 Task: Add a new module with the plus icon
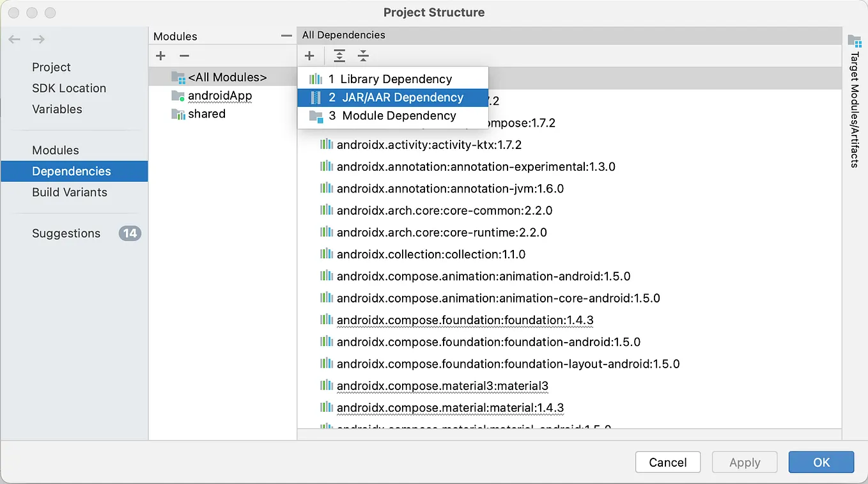pyautogui.click(x=160, y=56)
